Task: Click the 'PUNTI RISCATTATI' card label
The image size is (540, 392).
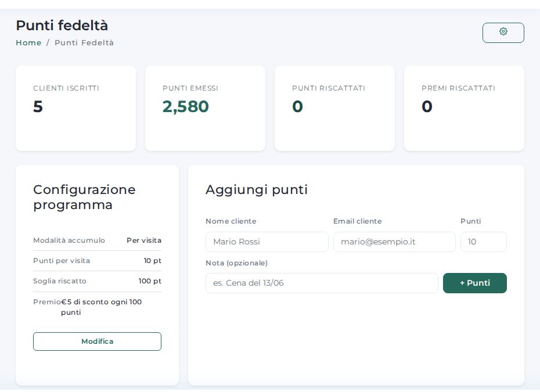Action: pos(329,88)
